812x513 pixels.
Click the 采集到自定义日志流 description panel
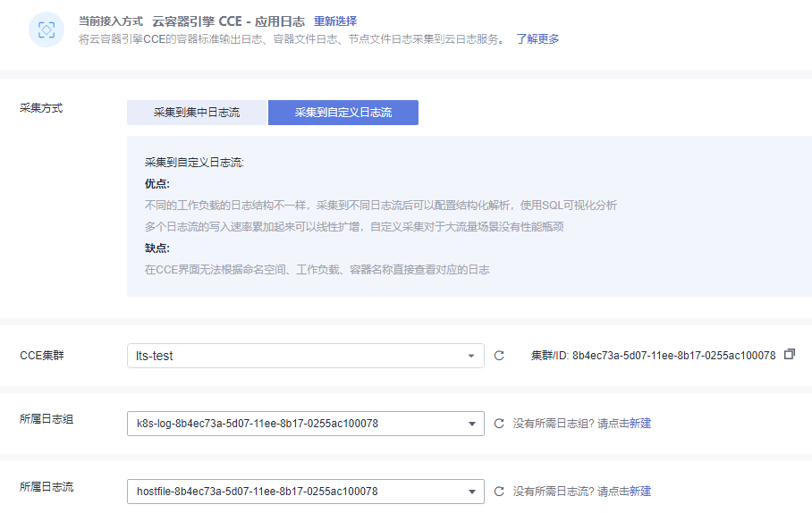click(x=469, y=216)
